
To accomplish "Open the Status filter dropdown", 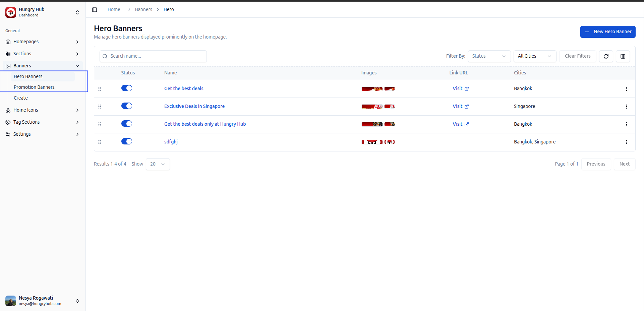I will (489, 56).
